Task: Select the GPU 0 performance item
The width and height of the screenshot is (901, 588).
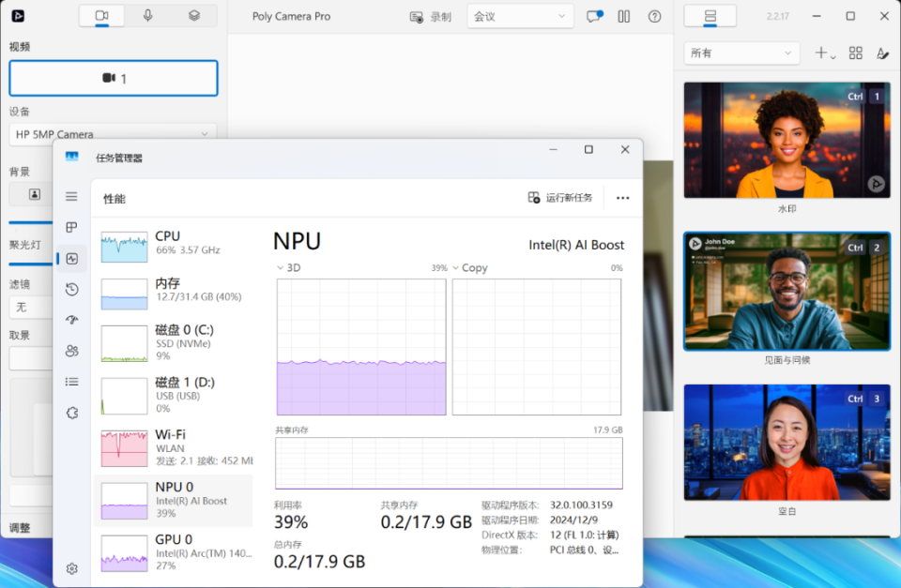Action: point(174,552)
